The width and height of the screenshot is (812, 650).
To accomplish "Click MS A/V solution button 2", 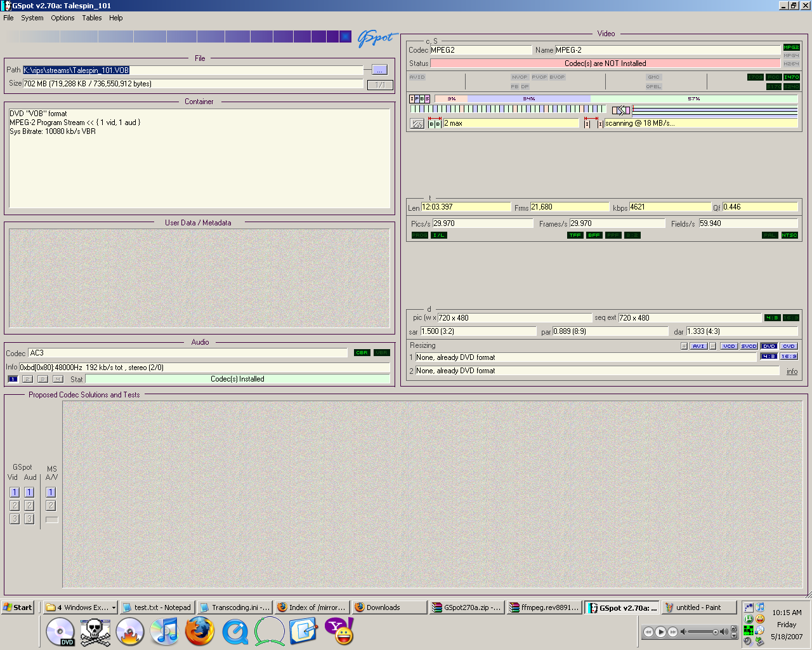I will (51, 505).
